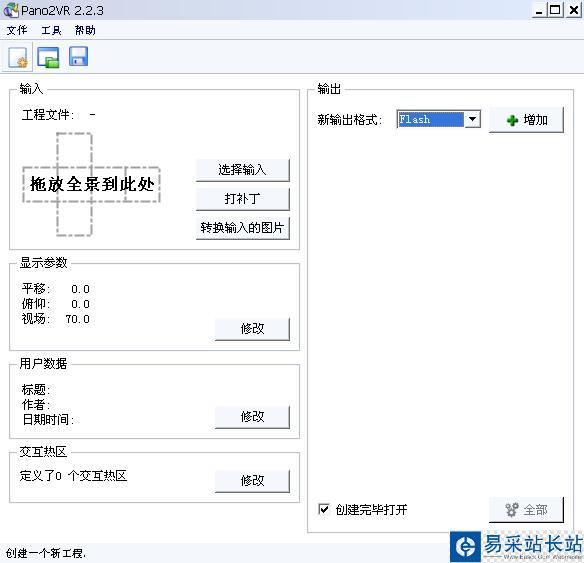
Task: Maximize the Pano2VR window
Action: 555,10
